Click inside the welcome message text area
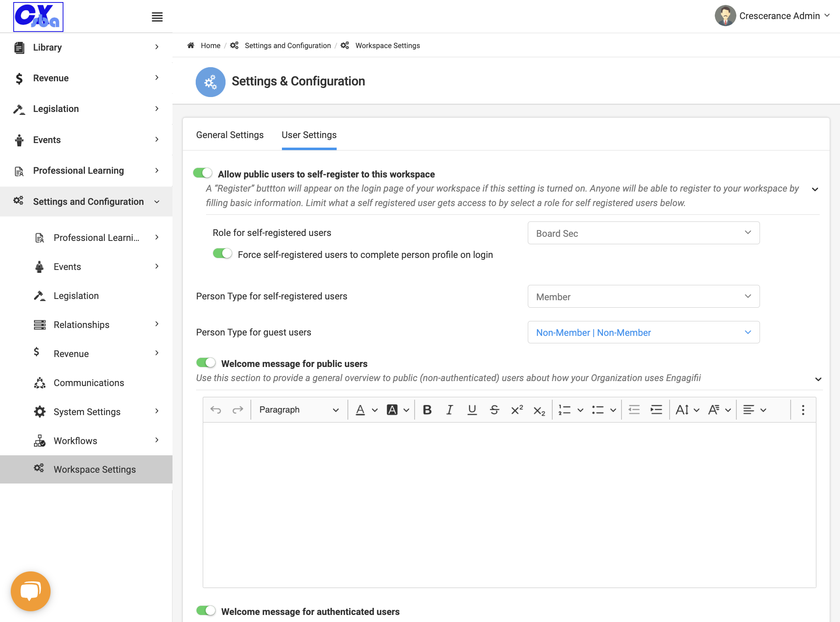The image size is (840, 622). (x=509, y=505)
